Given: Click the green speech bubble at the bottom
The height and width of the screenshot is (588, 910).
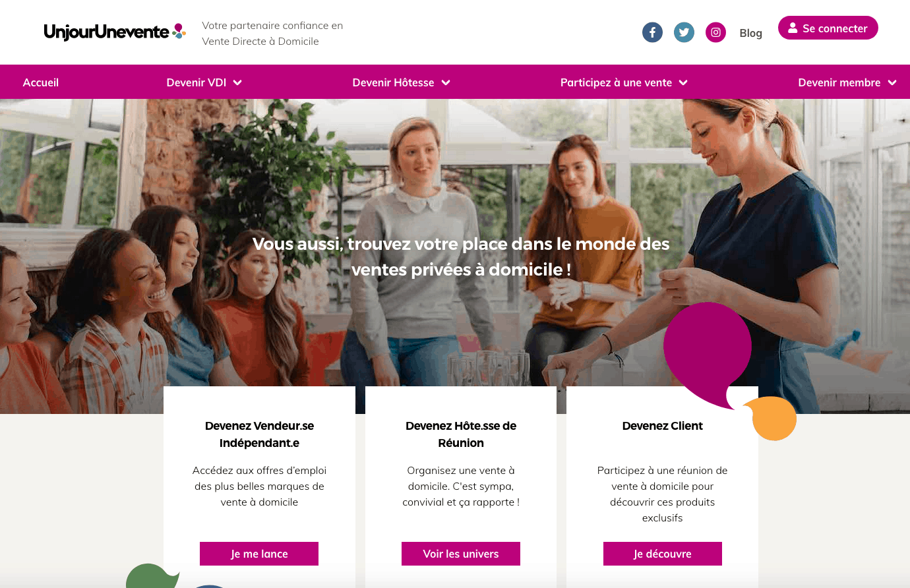Looking at the screenshot, I should (152, 576).
